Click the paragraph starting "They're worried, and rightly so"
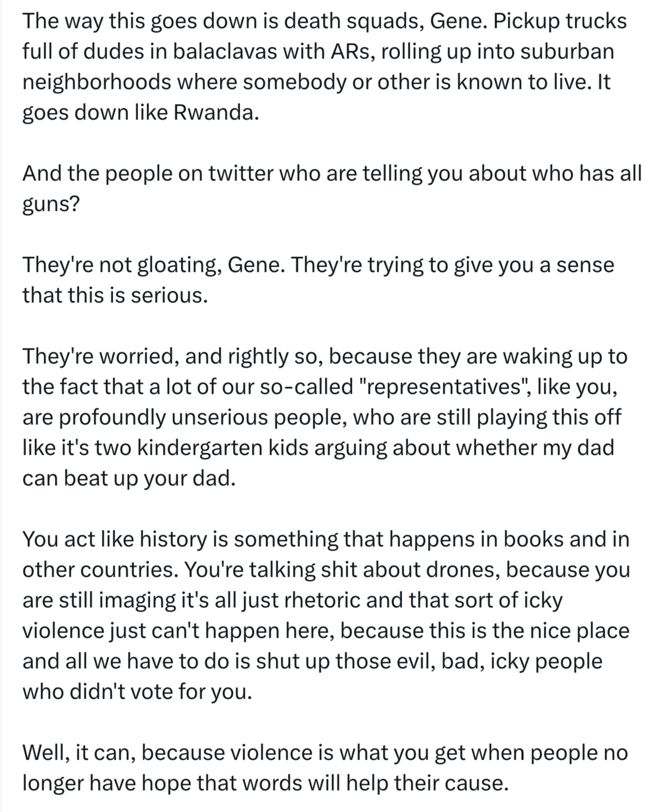Image resolution: width=654 pixels, height=812 pixels. click(x=325, y=417)
